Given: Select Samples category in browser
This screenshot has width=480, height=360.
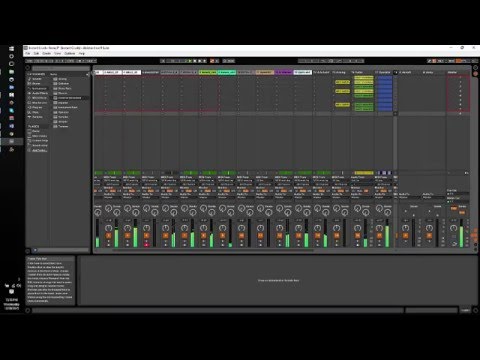Looking at the screenshot, I should (x=37, y=117).
